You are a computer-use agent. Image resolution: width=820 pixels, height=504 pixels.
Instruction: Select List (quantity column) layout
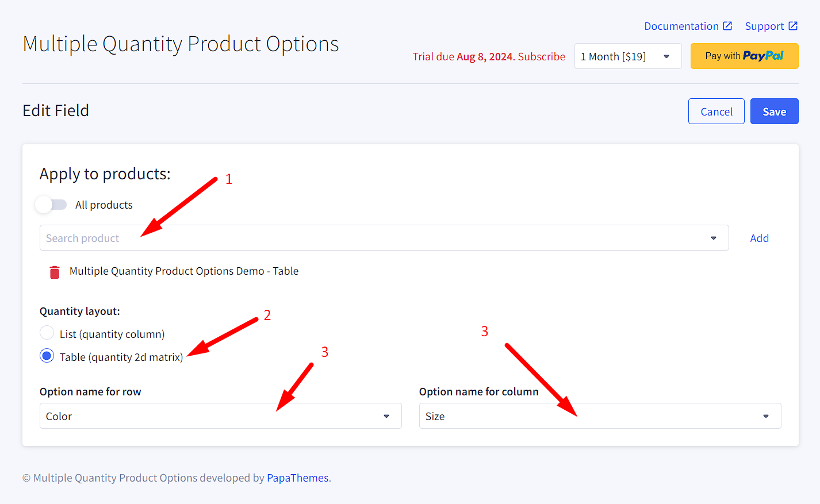pos(47,333)
